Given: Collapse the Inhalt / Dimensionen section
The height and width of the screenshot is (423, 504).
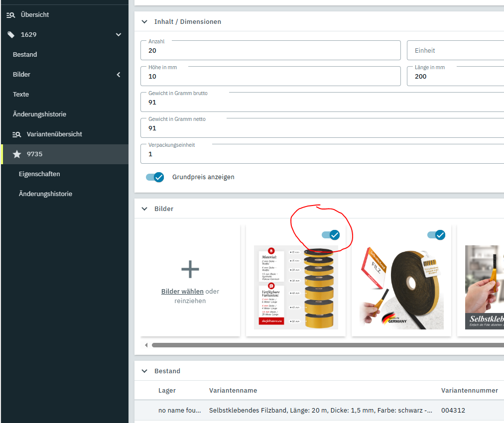Looking at the screenshot, I should (x=144, y=22).
